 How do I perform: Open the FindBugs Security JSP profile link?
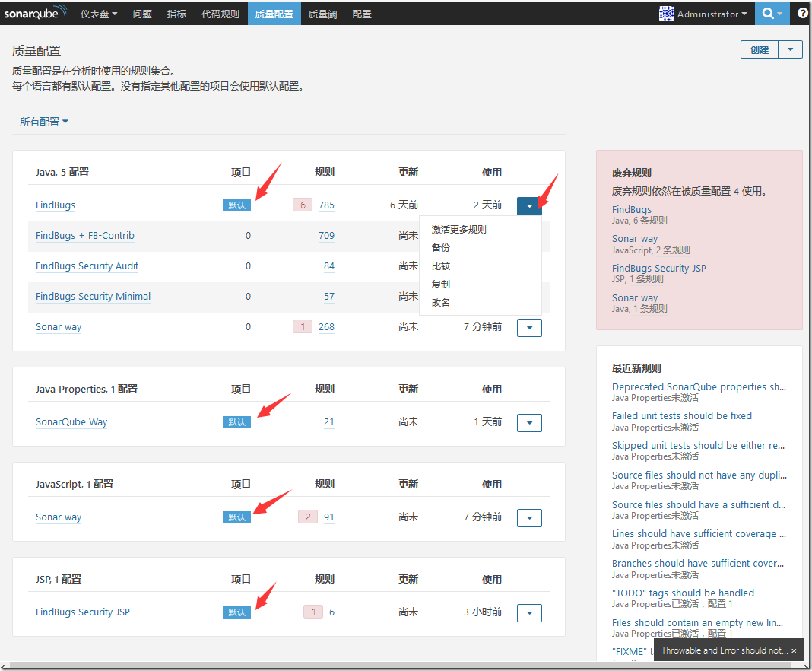point(83,612)
